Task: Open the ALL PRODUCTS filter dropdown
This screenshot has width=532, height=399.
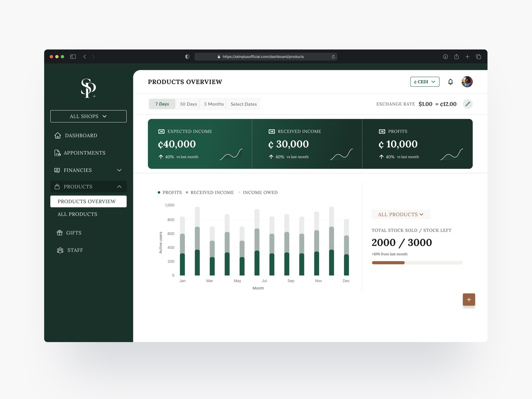Action: 401,215
